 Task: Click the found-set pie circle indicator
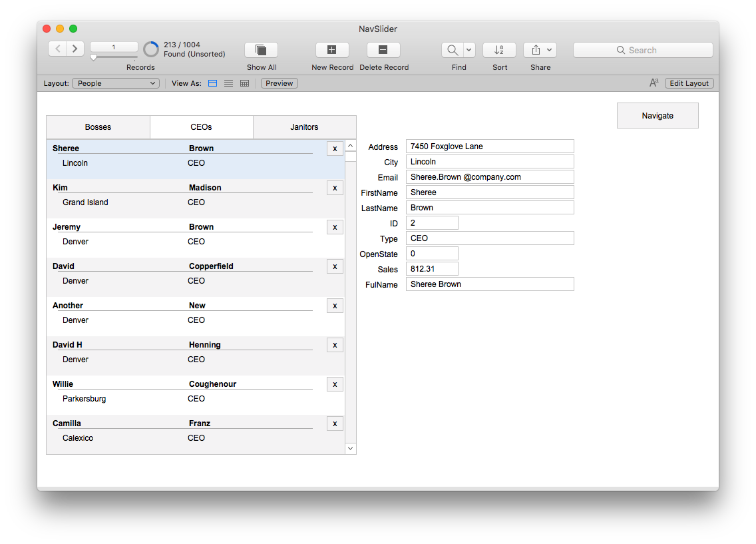151,49
